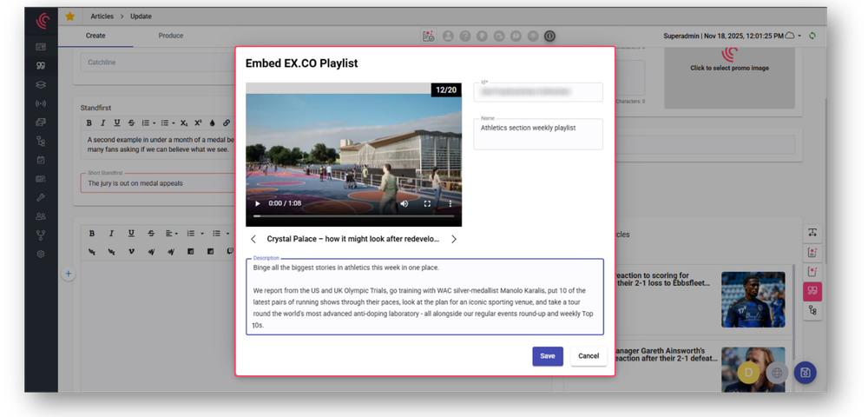The image size is (868, 417).
Task: Click the playlist Id field
Action: 537,92
